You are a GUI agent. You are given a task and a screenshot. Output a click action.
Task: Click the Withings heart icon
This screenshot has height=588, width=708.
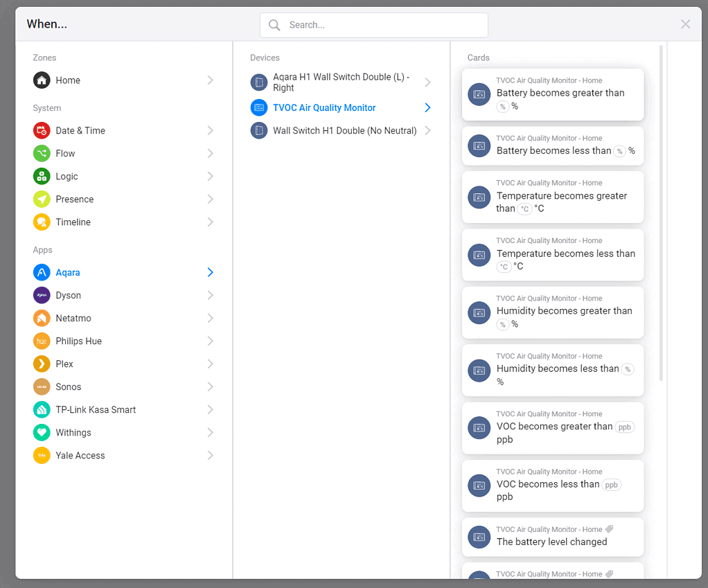click(42, 433)
